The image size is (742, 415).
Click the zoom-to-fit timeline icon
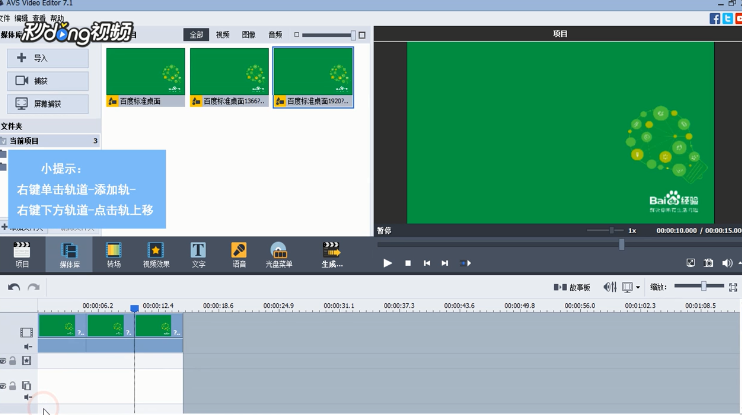pos(733,287)
